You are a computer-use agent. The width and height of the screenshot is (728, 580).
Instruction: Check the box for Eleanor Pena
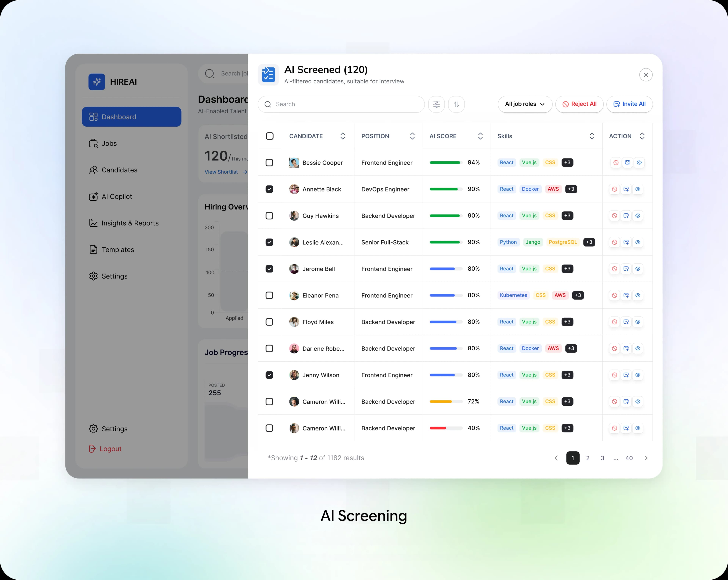269,295
